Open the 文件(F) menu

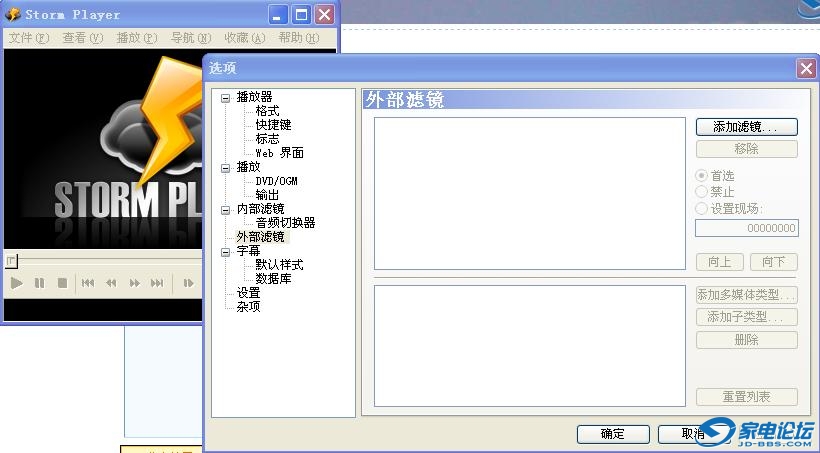point(29,38)
